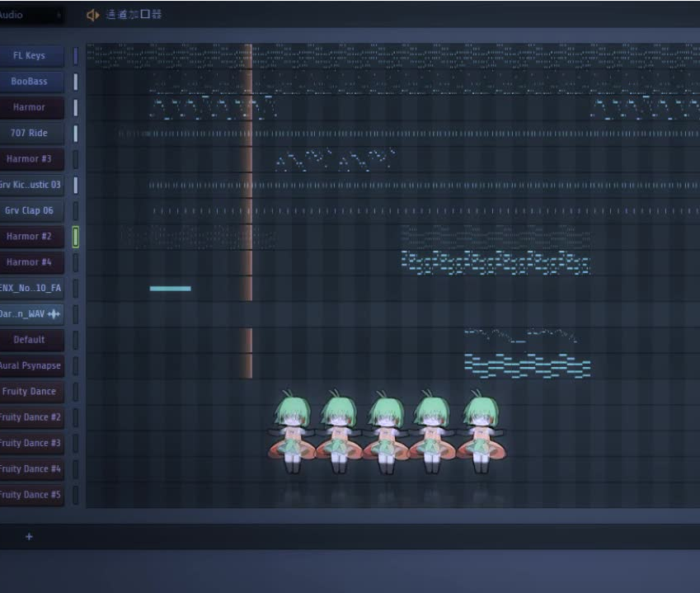Open the FL Keys piano roll preview lane
Image resolution: width=700 pixels, height=593 pixels.
(x=392, y=56)
